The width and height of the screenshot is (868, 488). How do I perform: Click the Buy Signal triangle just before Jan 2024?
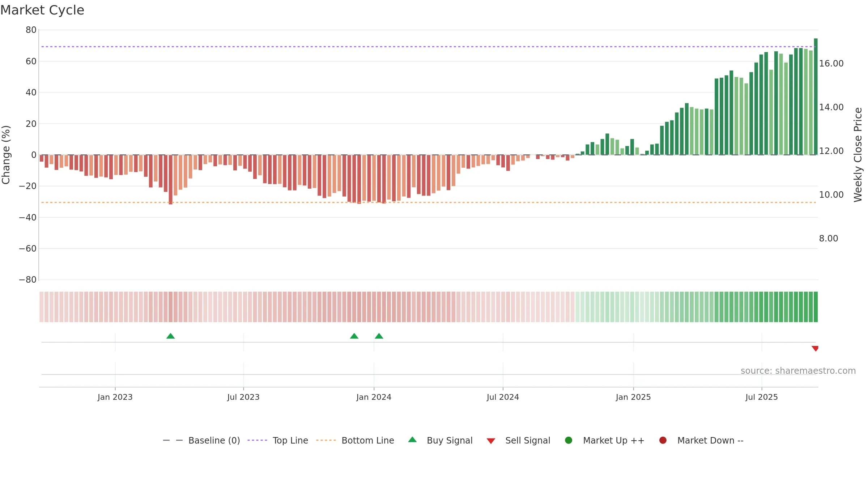click(x=354, y=336)
